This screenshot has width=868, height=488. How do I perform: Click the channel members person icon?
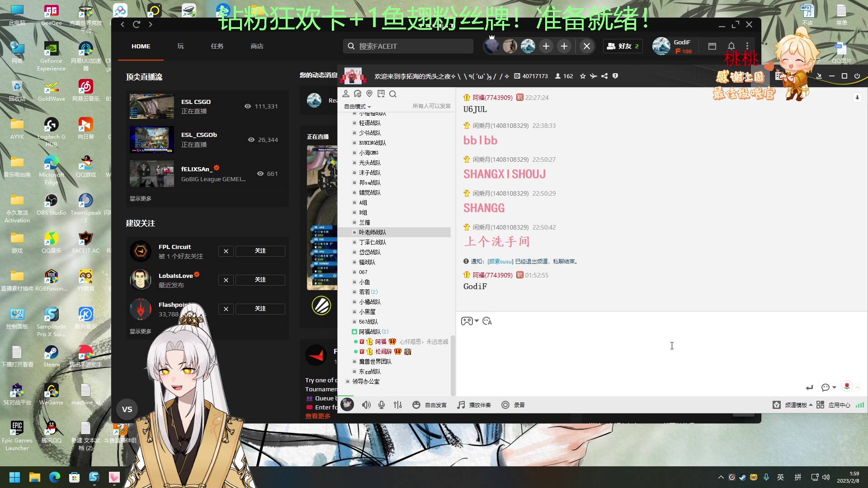pos(346,94)
